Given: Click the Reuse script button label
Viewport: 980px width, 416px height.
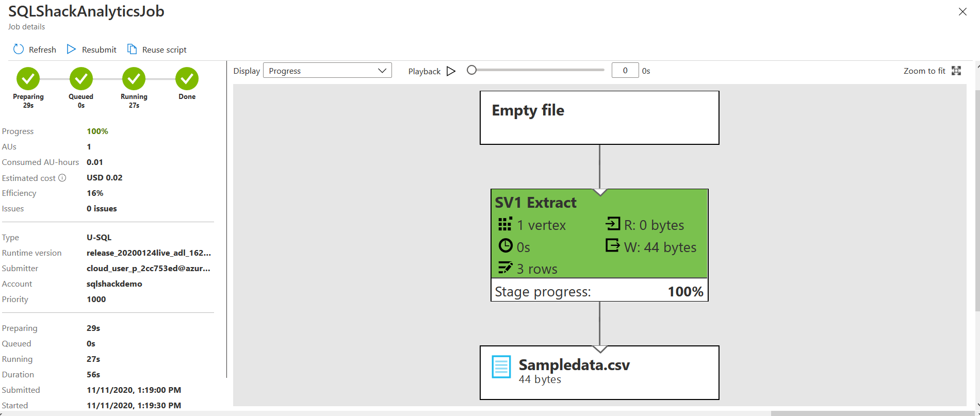Looking at the screenshot, I should point(164,50).
